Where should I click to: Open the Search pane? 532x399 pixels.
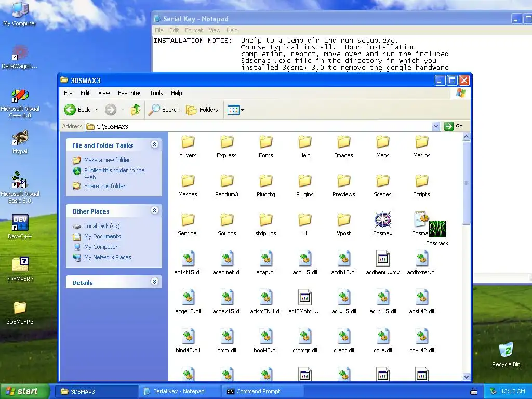point(165,110)
